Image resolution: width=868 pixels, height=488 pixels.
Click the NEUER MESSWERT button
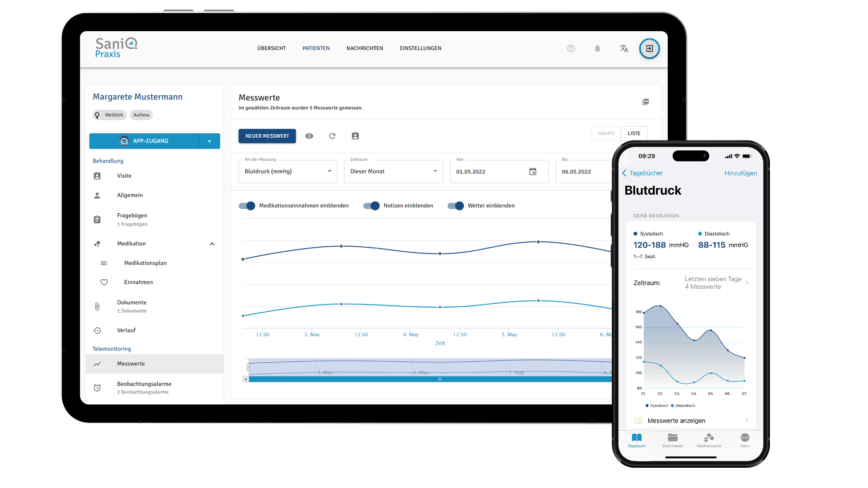coord(267,136)
